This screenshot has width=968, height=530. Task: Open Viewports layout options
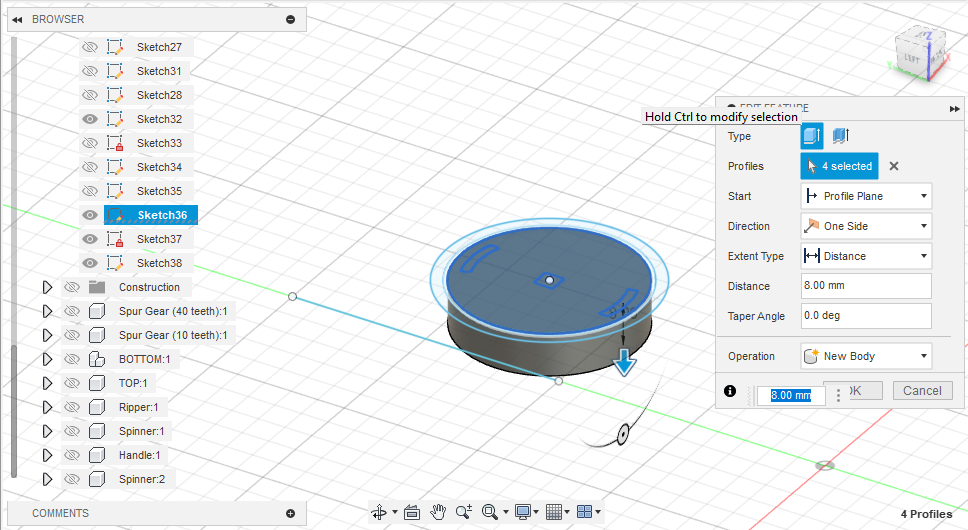tap(585, 512)
